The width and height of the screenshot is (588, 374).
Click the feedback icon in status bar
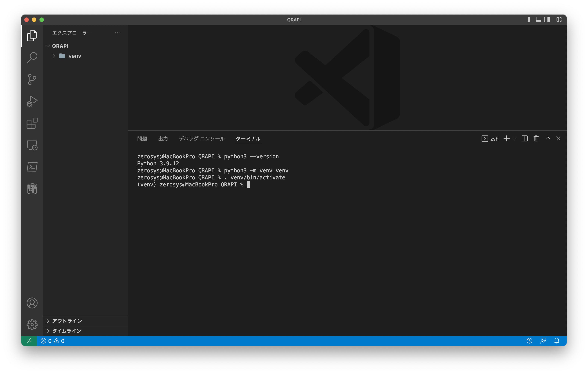tap(543, 341)
